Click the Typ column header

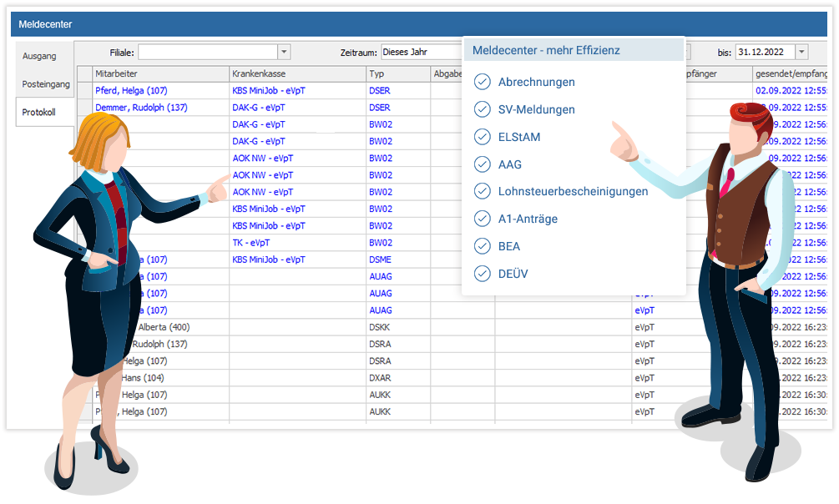(x=397, y=74)
